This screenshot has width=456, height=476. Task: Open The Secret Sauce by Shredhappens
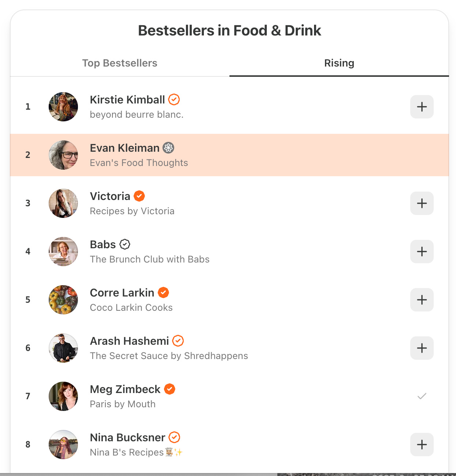169,356
